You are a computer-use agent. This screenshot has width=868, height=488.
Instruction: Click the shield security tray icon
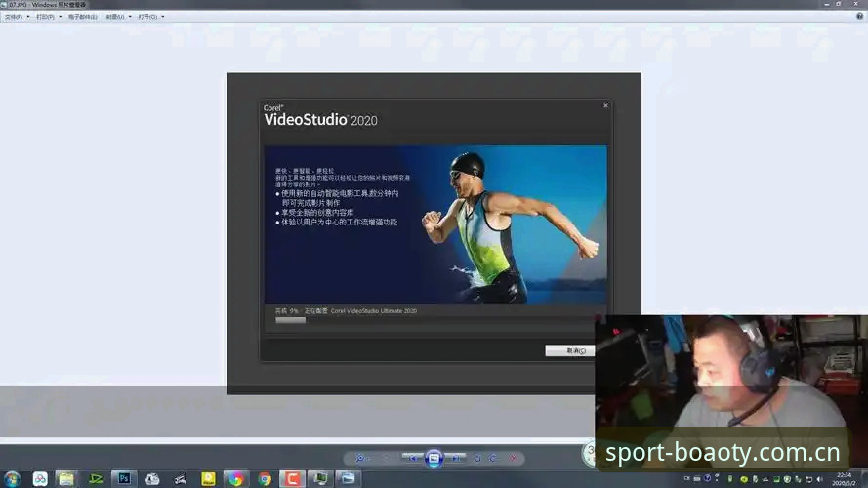(787, 479)
